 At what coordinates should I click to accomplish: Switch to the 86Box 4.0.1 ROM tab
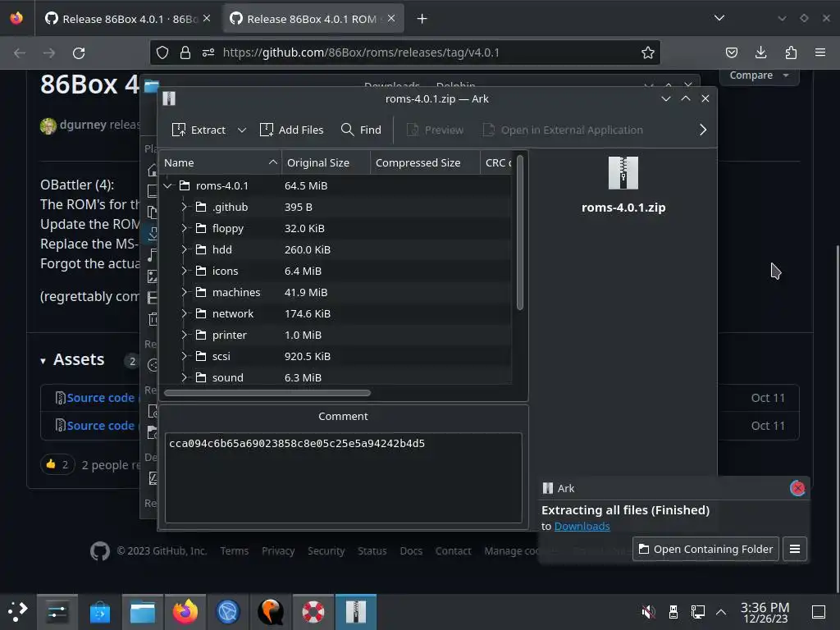point(313,19)
